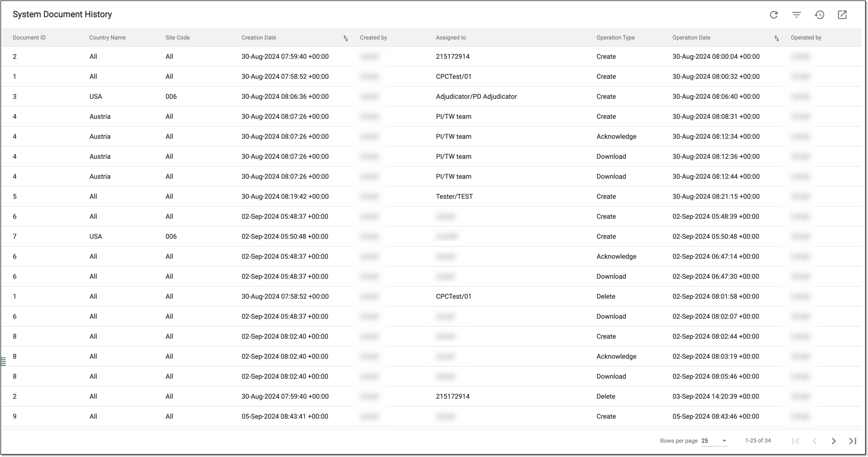The height and width of the screenshot is (457, 868).
Task: Click operation date '05-Sep-2024 08:43:46 +00:00'
Action: [716, 416]
